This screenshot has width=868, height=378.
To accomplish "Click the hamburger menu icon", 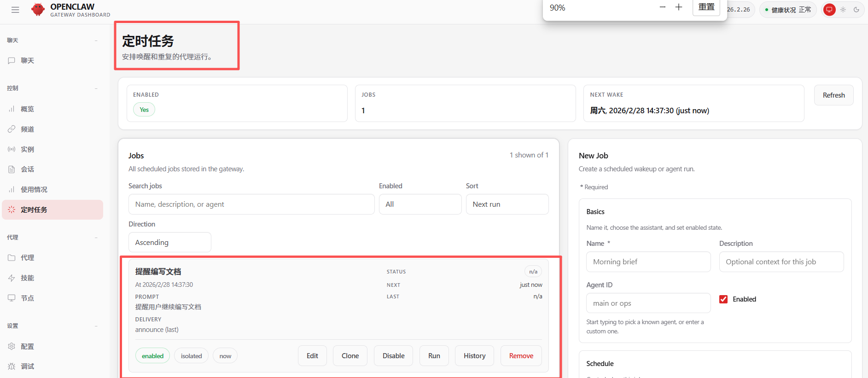I will (15, 10).
